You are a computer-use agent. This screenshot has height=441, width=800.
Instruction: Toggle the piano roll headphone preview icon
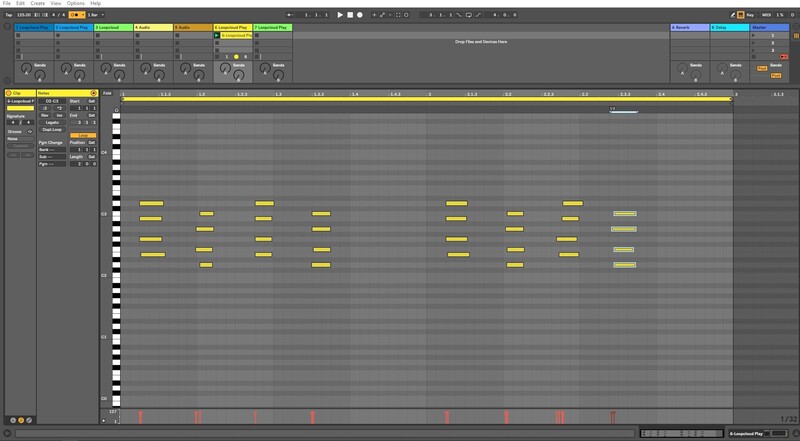(116, 110)
